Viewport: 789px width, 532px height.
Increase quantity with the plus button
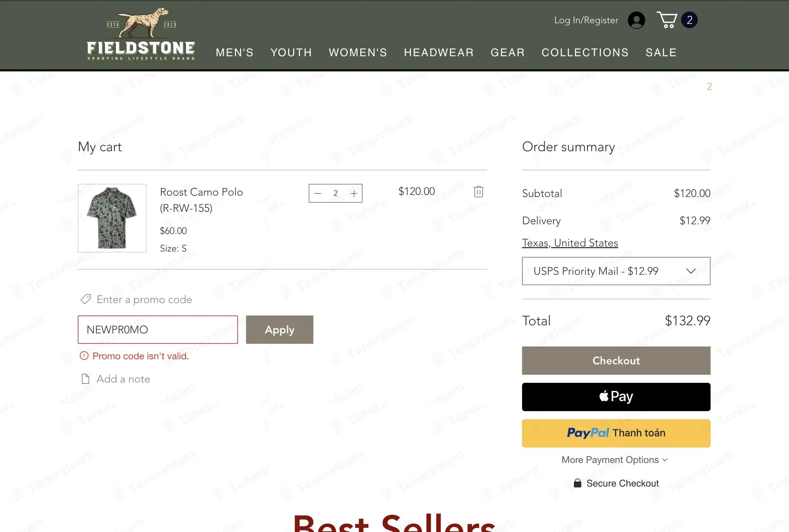354,193
